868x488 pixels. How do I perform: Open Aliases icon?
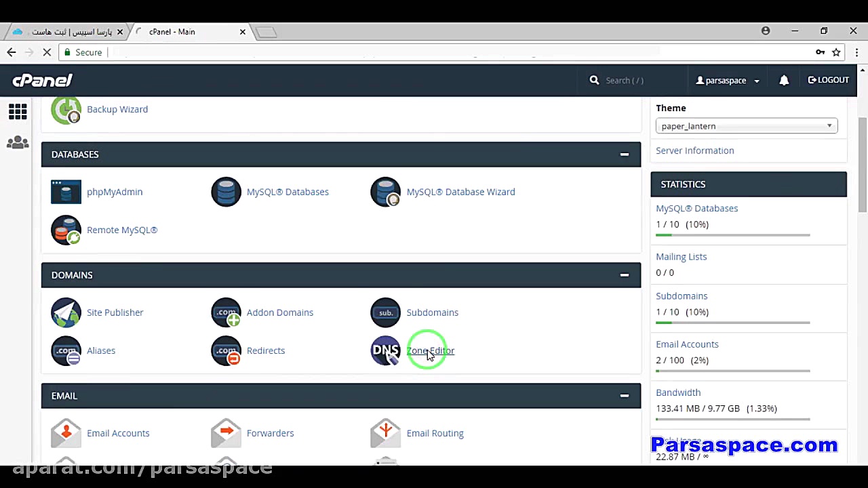(x=66, y=350)
